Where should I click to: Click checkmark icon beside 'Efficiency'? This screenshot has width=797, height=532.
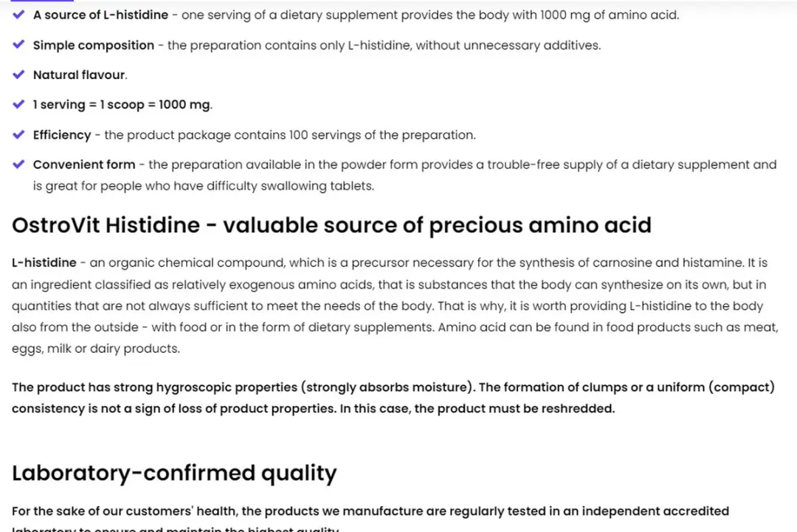(x=18, y=134)
